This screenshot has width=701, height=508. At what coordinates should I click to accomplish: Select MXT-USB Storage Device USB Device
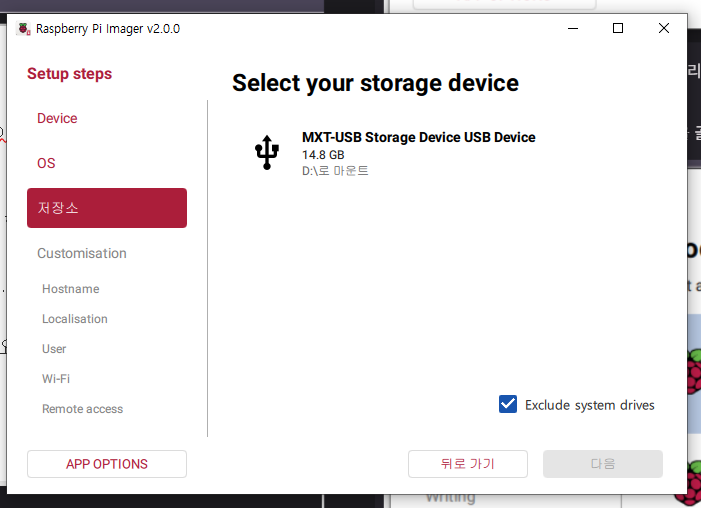(x=418, y=137)
